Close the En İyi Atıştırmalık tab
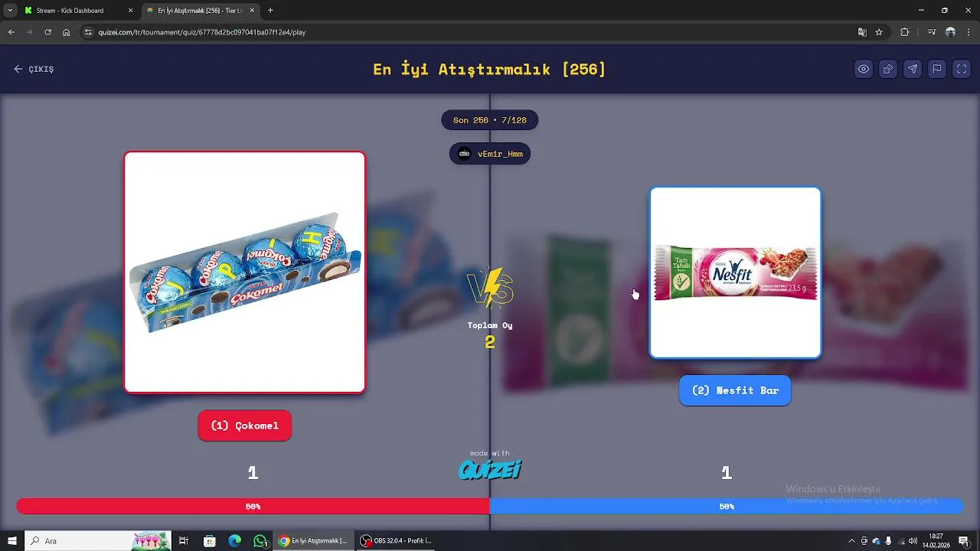Screen dimensions: 980x551 coord(253,11)
